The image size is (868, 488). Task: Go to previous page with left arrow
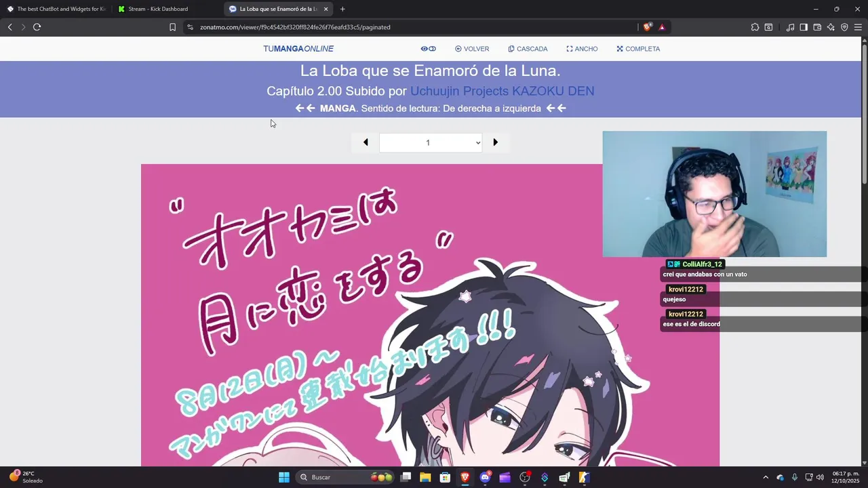coord(366,142)
